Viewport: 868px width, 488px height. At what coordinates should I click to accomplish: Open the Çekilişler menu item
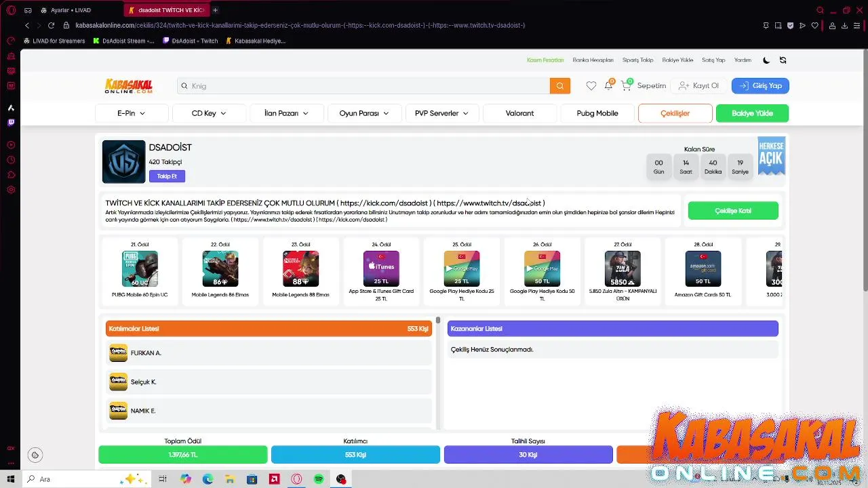tap(675, 113)
